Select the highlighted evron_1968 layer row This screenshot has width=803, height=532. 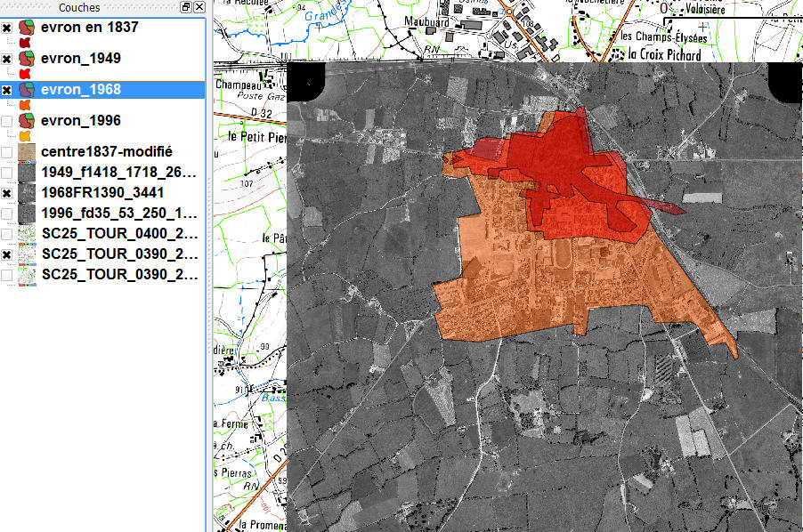(102, 90)
